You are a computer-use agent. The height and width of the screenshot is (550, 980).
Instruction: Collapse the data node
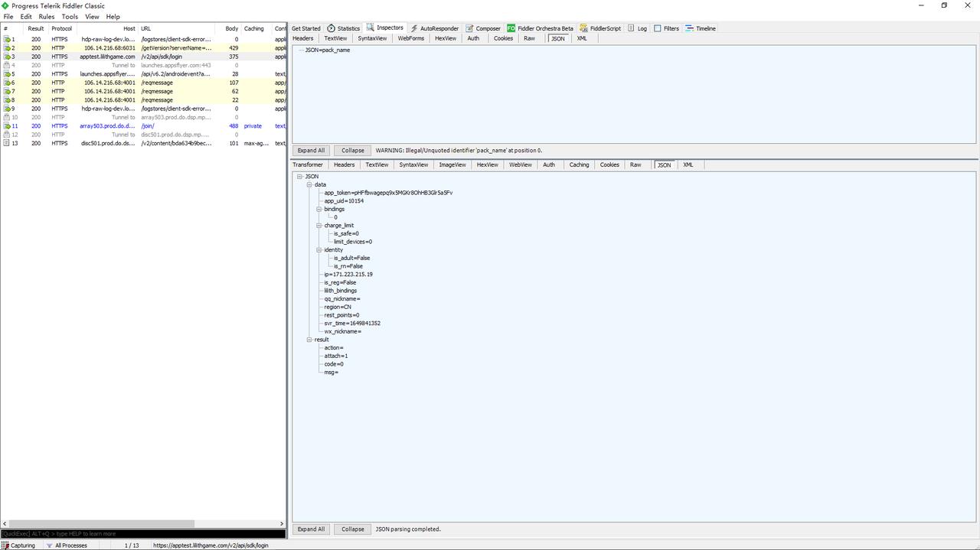click(309, 184)
